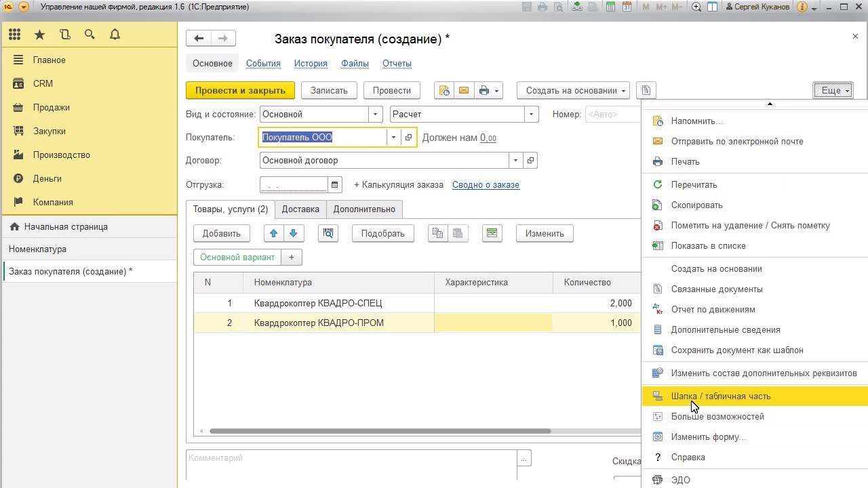Switch to the История tab
The width and height of the screenshot is (868, 488).
(311, 63)
